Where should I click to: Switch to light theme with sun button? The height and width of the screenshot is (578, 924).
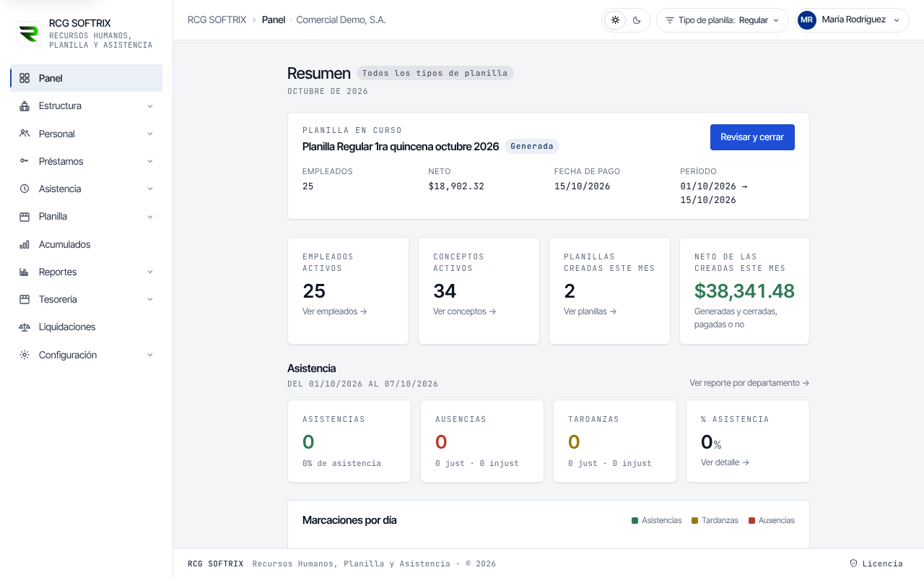pos(615,20)
